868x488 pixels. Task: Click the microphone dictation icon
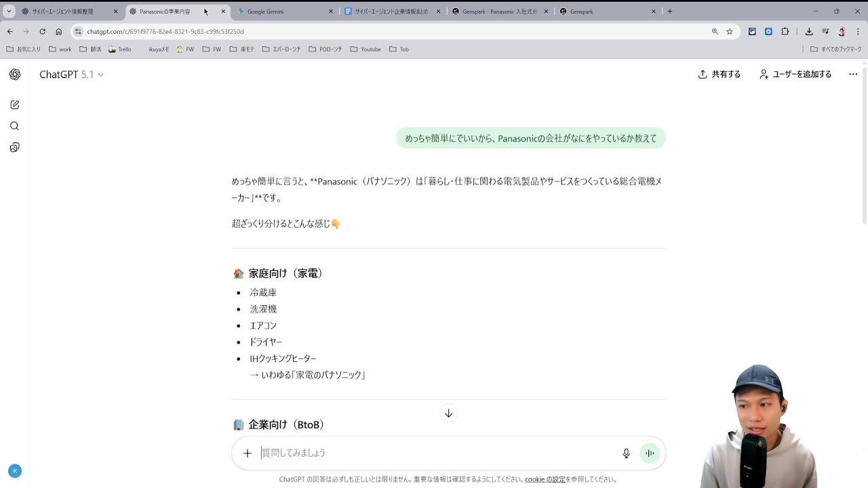coord(626,453)
